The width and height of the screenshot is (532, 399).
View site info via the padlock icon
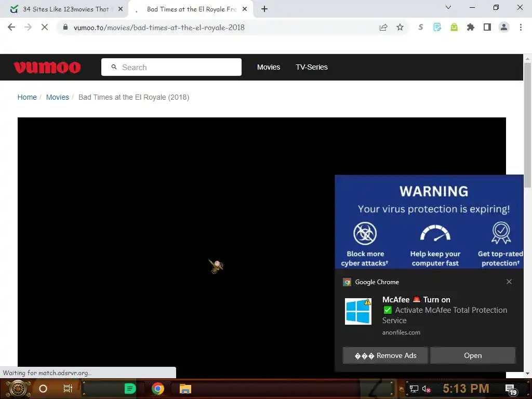click(65, 27)
